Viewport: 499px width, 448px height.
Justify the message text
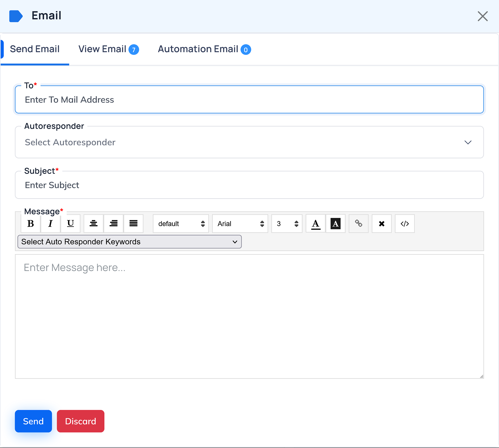click(134, 224)
